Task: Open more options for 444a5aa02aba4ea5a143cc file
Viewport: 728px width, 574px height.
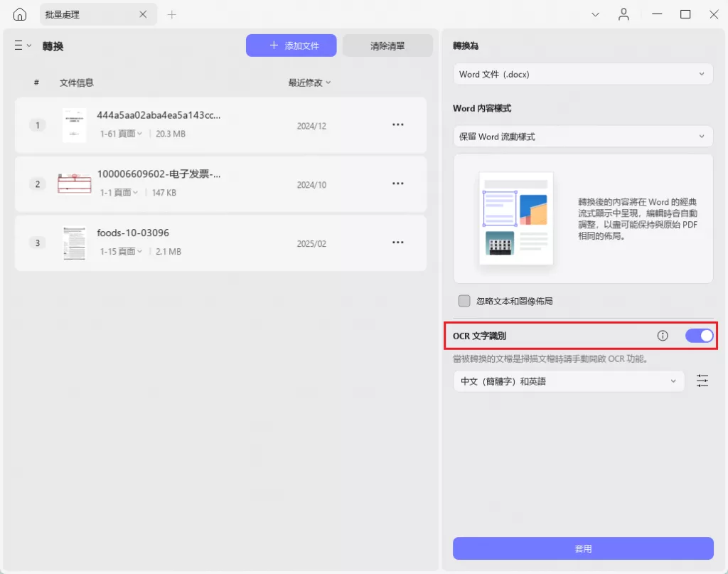Action: [398, 125]
